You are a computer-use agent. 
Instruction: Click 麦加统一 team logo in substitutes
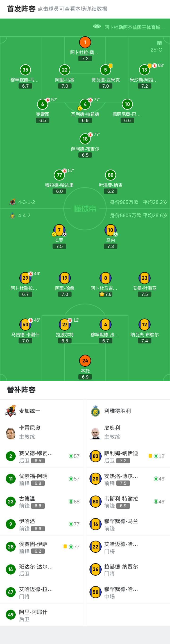[x=11, y=411]
